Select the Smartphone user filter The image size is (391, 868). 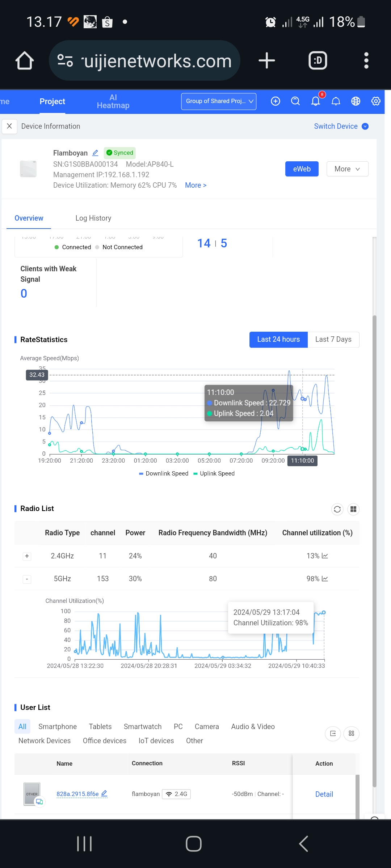58,727
